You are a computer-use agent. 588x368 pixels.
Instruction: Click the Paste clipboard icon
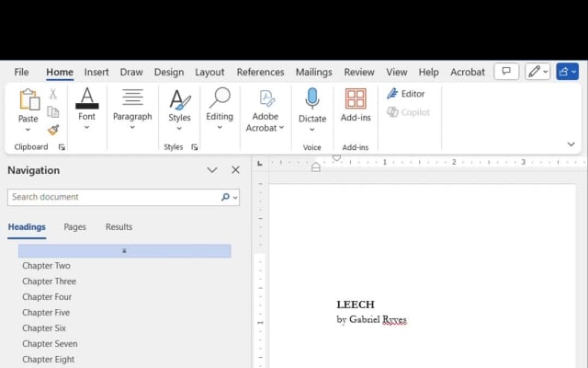[x=29, y=100]
